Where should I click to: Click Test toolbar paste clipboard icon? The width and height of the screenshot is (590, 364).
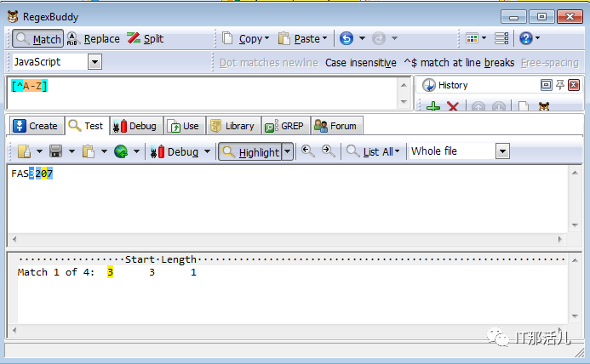click(89, 151)
